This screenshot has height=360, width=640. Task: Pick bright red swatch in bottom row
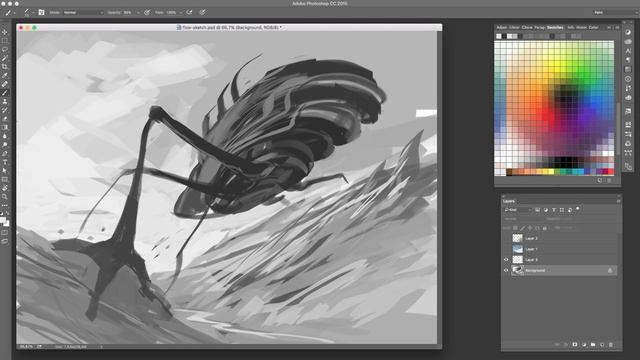pyautogui.click(x=611, y=172)
